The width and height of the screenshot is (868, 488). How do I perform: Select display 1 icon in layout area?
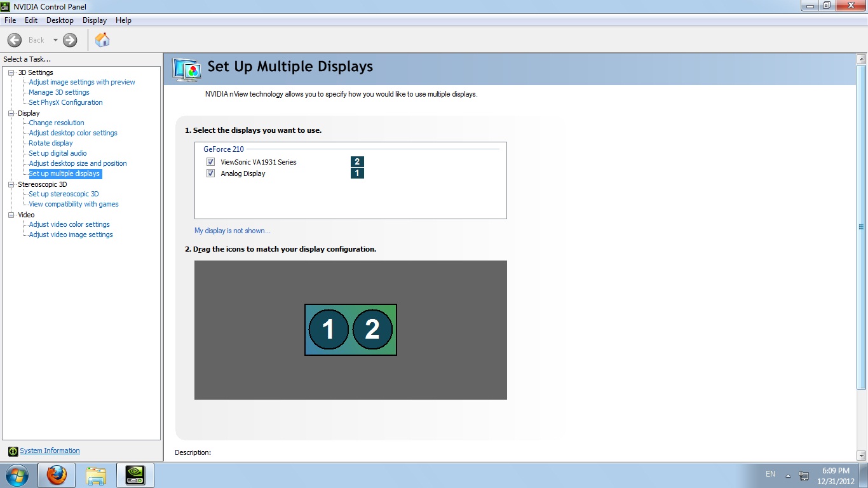tap(329, 329)
